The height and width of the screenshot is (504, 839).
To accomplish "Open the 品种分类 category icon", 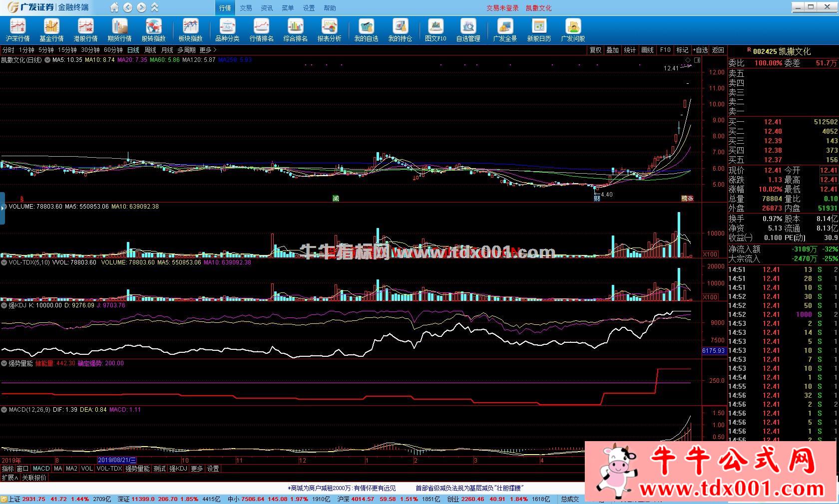I will point(227,30).
